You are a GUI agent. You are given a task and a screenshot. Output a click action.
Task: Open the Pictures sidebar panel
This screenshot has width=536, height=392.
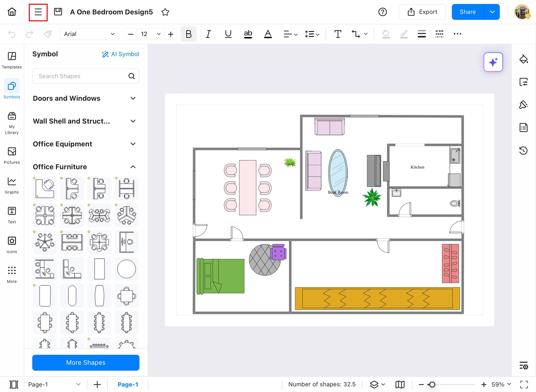point(12,155)
